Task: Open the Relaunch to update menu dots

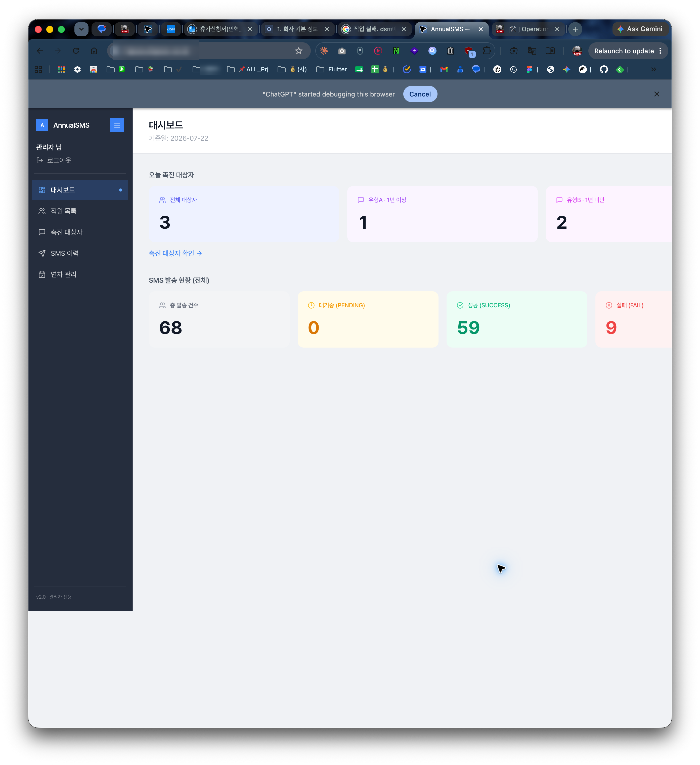Action: (661, 51)
